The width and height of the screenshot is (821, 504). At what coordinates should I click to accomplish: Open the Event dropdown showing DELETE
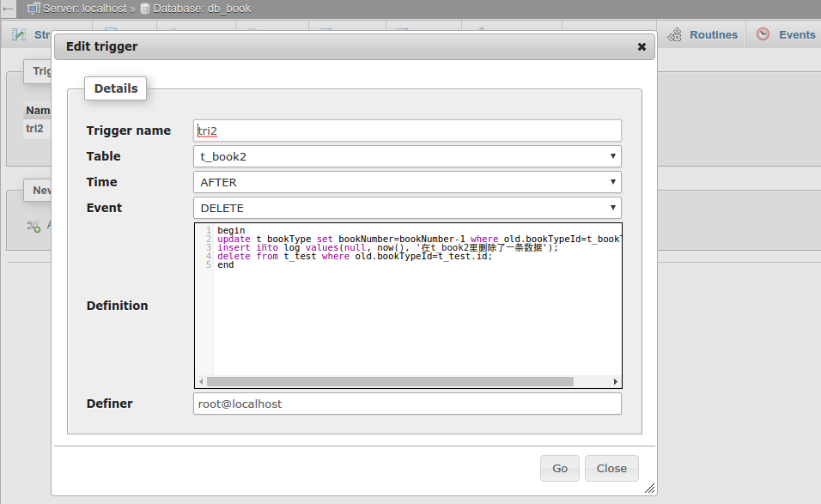point(407,208)
